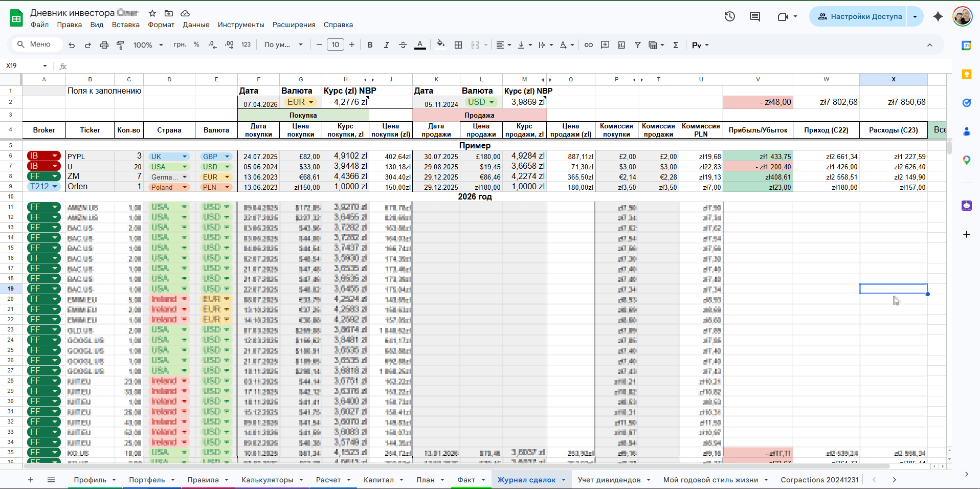Image resolution: width=980 pixels, height=489 pixels.
Task: Open the Tasks side panel icon
Action: (x=967, y=103)
